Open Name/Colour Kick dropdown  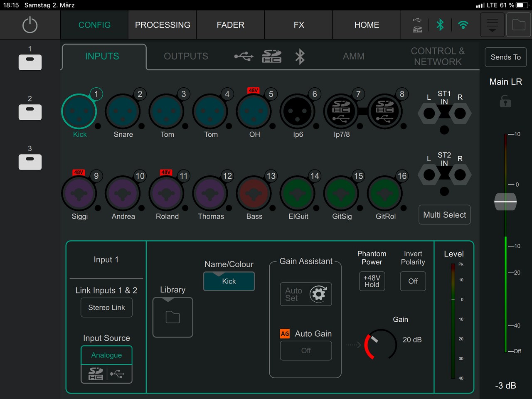tap(229, 281)
